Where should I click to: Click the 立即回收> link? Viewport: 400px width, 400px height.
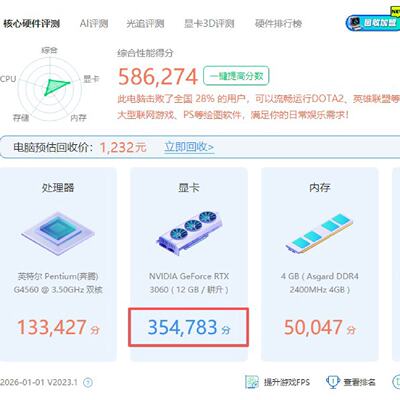(189, 147)
